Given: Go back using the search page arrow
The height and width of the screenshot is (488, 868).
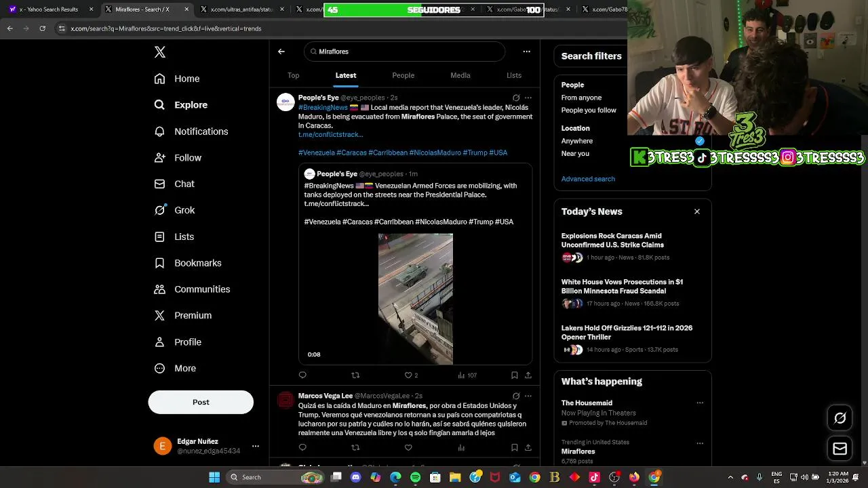Looking at the screenshot, I should click(281, 52).
